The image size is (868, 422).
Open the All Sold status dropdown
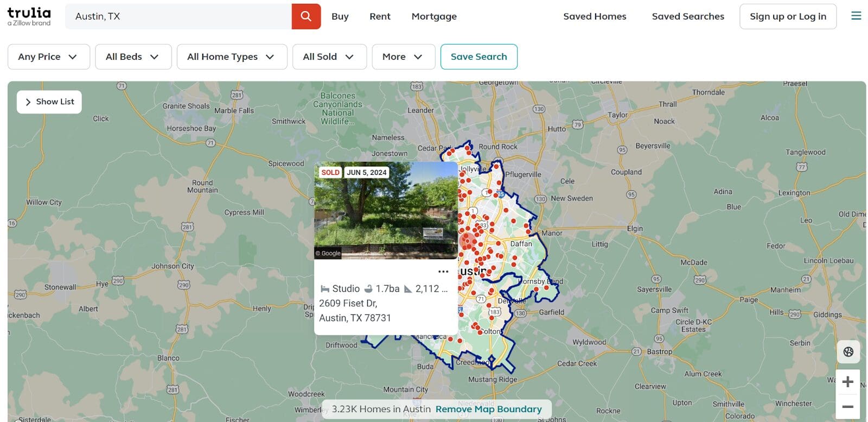pos(329,56)
